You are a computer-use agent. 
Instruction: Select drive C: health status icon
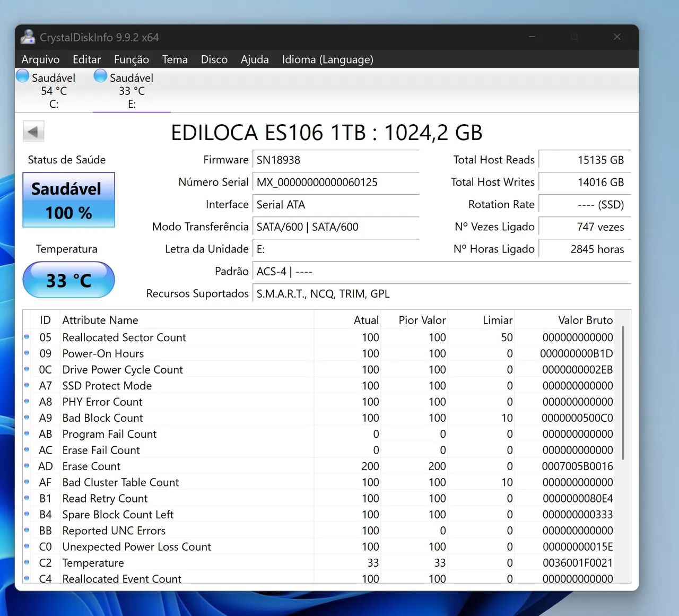[x=23, y=76]
